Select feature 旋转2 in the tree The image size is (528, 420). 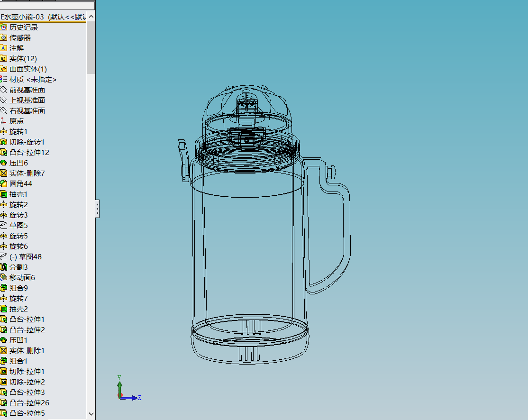click(18, 205)
